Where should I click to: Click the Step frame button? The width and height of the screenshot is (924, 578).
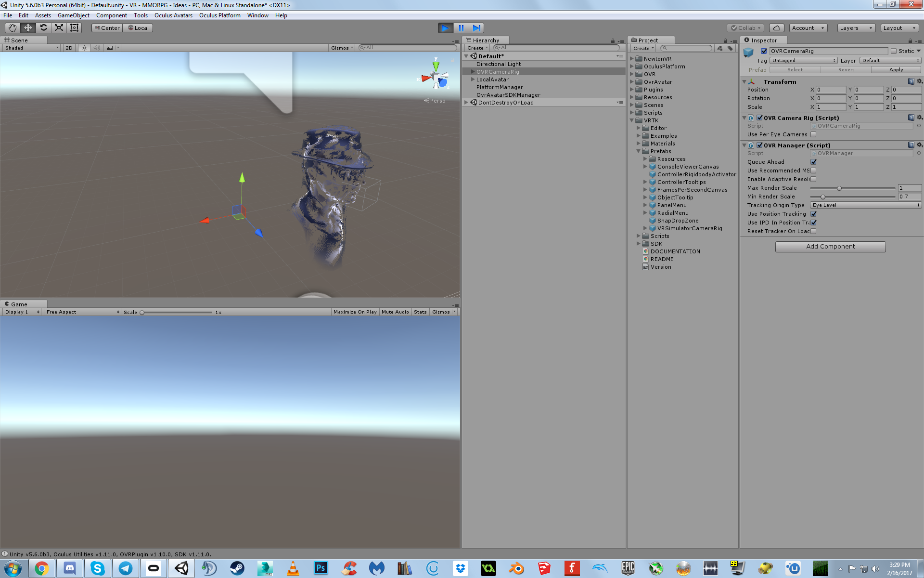pyautogui.click(x=476, y=28)
